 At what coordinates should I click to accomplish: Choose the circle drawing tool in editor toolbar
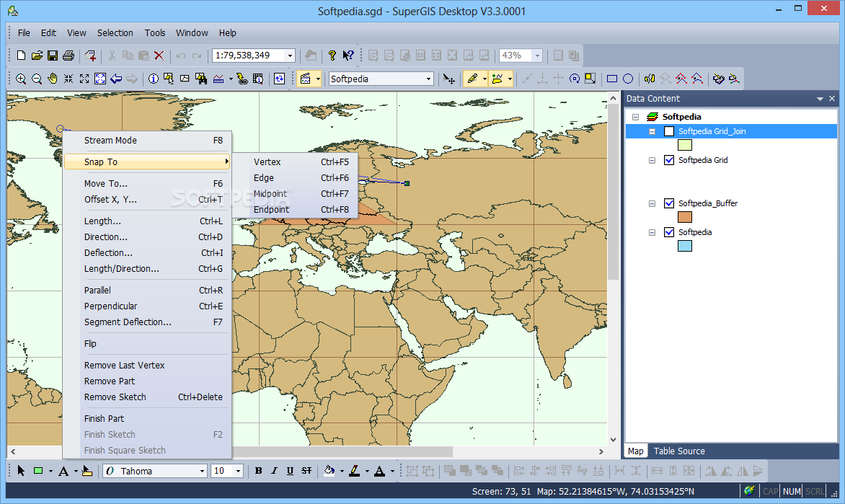click(628, 79)
